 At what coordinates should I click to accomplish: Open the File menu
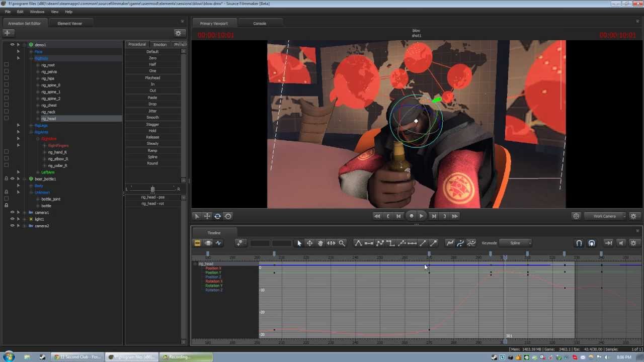coord(8,12)
